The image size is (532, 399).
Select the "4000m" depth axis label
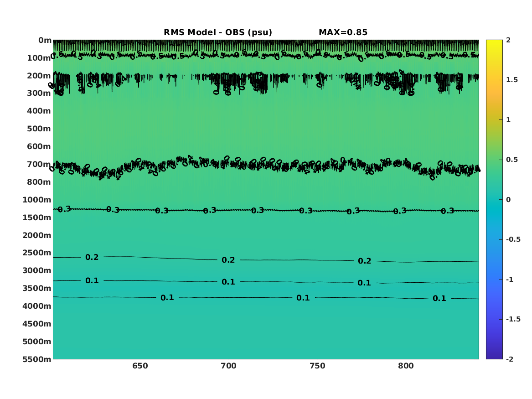(37, 306)
